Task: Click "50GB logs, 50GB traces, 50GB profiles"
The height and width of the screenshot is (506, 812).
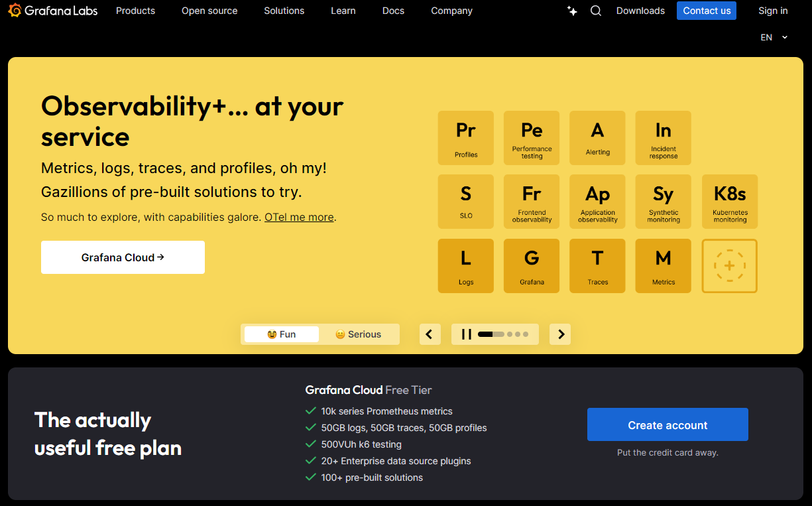Action: click(404, 428)
